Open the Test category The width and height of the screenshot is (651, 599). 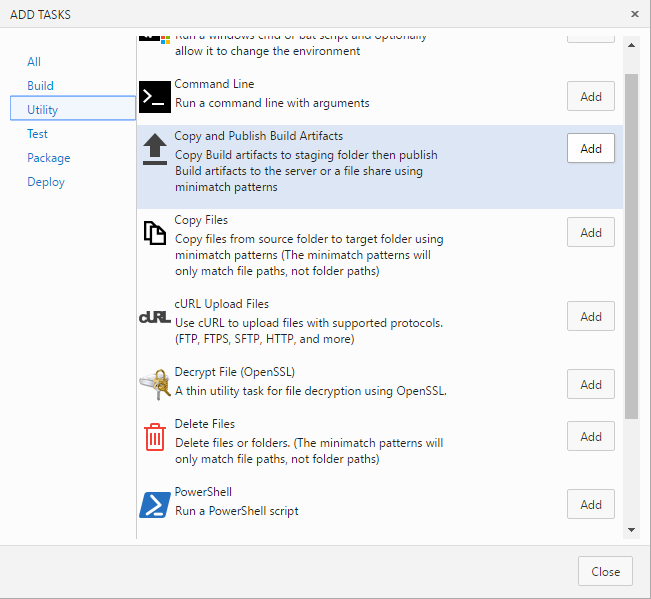37,134
